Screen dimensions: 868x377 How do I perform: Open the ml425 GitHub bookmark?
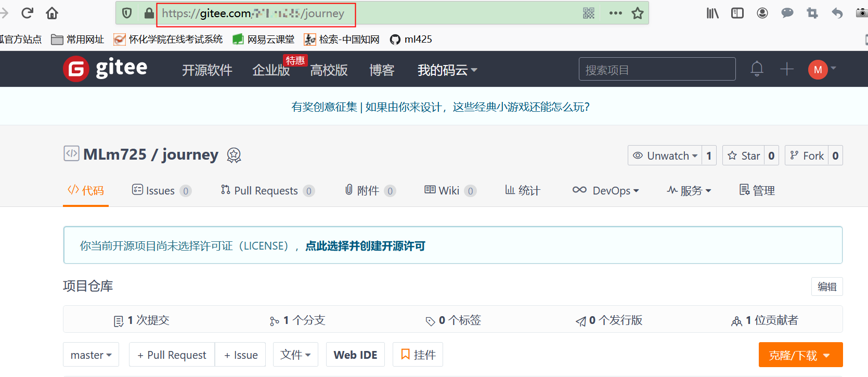[411, 40]
